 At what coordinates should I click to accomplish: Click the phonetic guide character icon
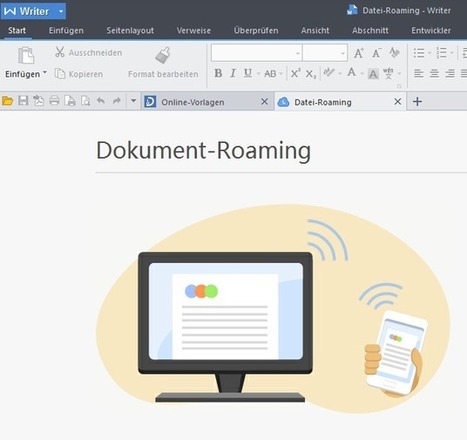pyautogui.click(x=388, y=73)
